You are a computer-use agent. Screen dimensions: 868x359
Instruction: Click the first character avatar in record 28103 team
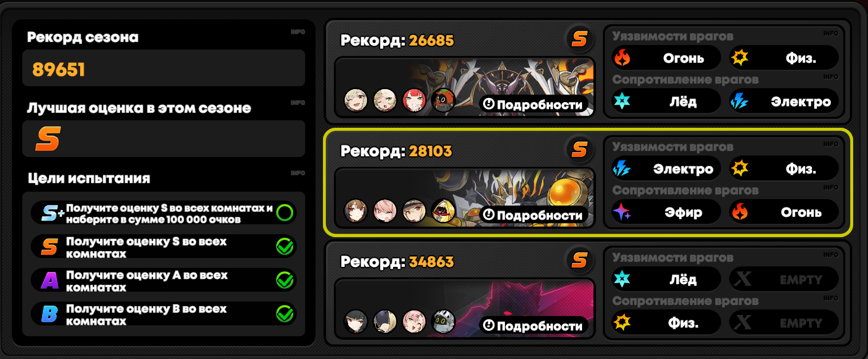(x=356, y=211)
